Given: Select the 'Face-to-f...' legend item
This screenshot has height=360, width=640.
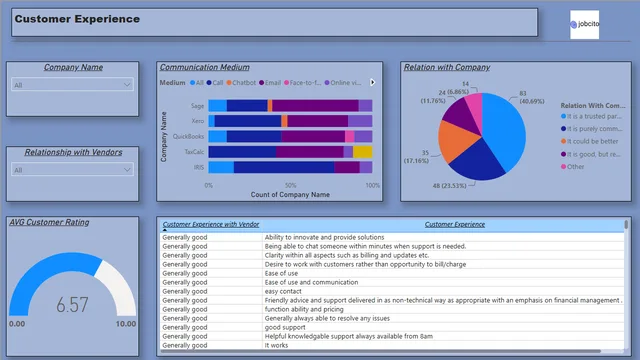Looking at the screenshot, I should point(302,82).
